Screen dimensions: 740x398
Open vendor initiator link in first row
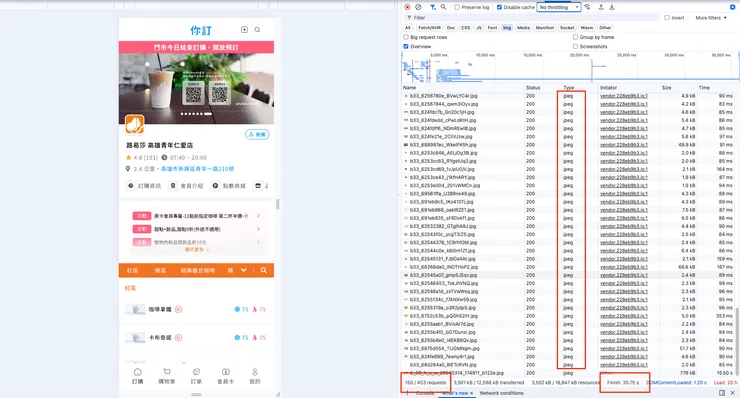(x=623, y=96)
